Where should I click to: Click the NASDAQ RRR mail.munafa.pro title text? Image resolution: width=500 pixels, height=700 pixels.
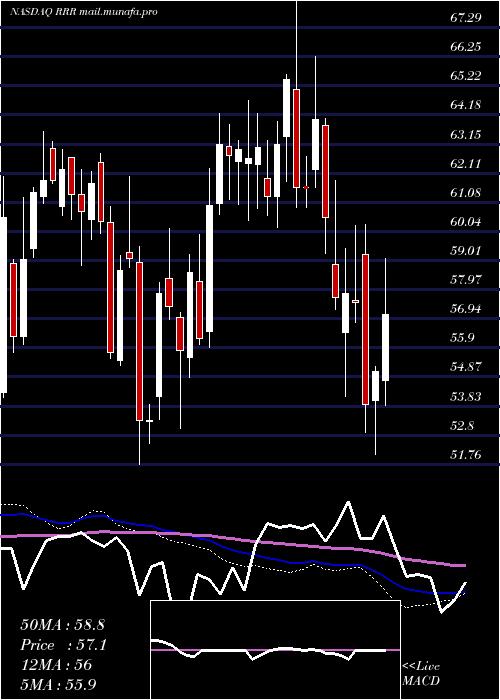[83, 12]
